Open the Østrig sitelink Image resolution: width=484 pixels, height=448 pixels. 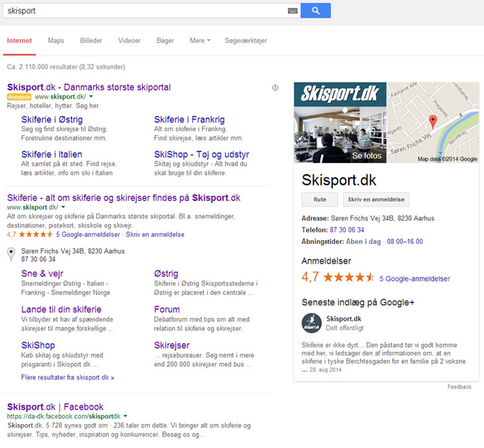click(166, 273)
